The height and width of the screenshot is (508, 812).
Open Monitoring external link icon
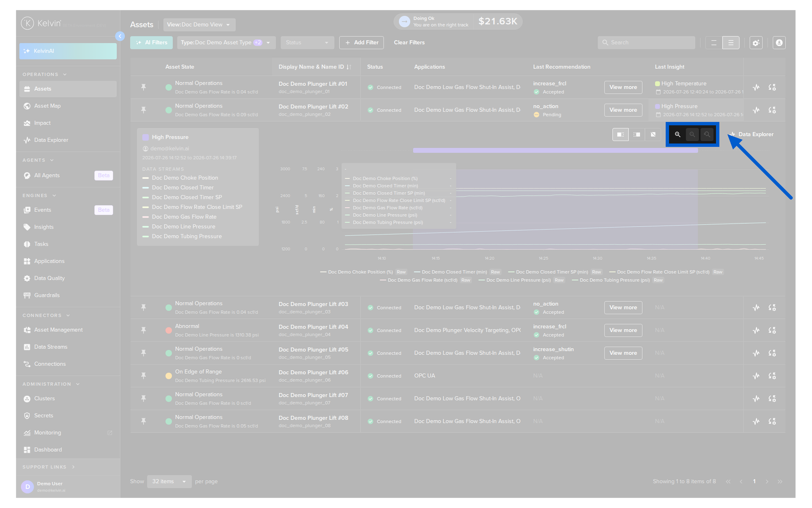pyautogui.click(x=110, y=433)
